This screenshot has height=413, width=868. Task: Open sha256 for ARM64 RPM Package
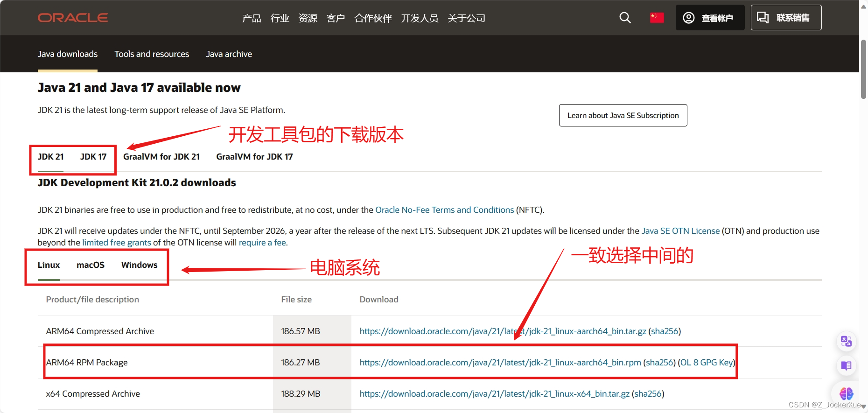pos(659,363)
